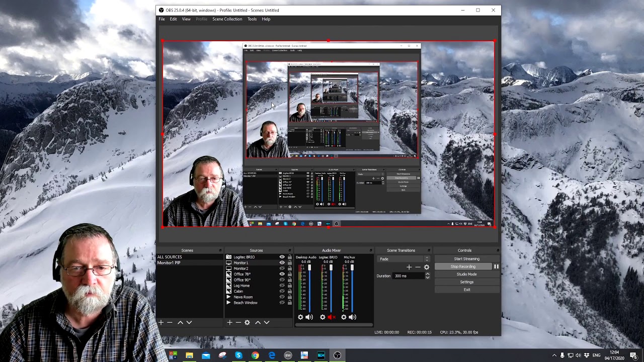Screen dimensions: 644x362
Task: Pop out the Scenes dock panel
Action: [220, 250]
